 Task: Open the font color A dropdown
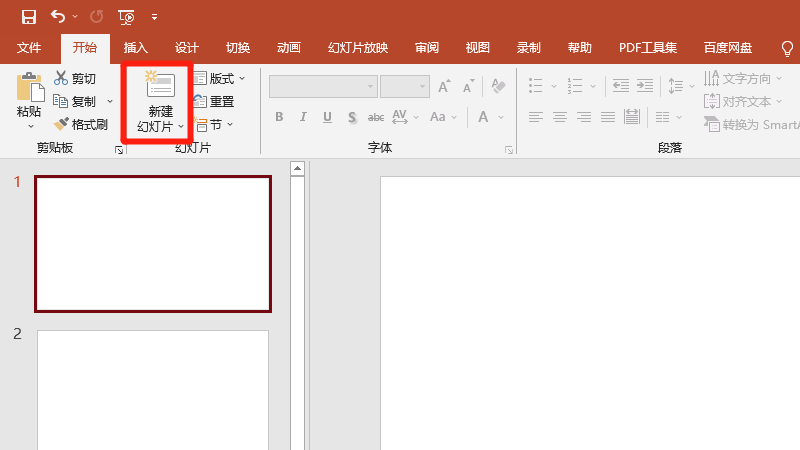pyautogui.click(x=499, y=117)
